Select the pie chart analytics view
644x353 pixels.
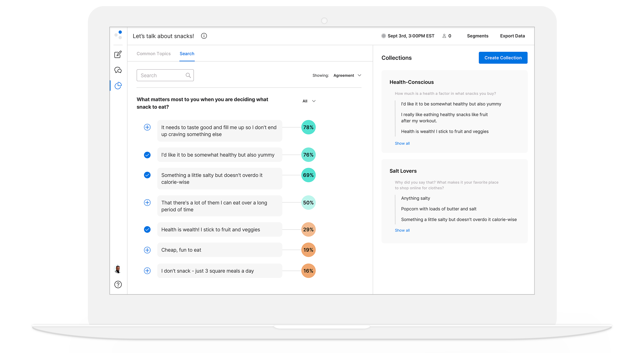click(x=118, y=85)
